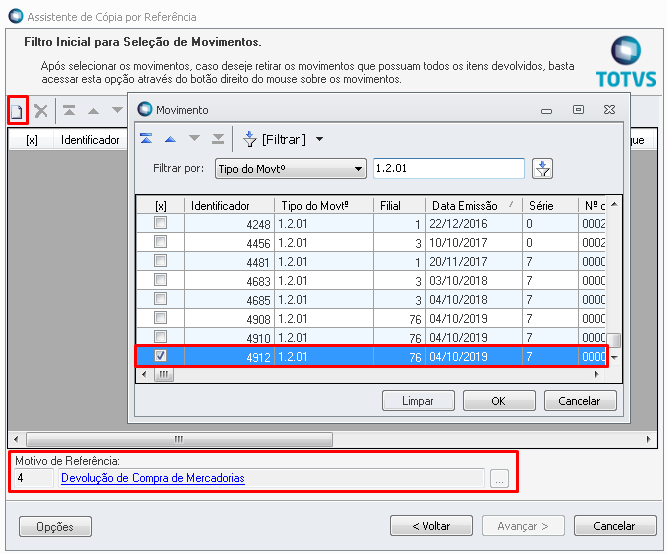This screenshot has width=667, height=554.
Task: Click Identificador header in wizard grid
Action: tap(90, 140)
